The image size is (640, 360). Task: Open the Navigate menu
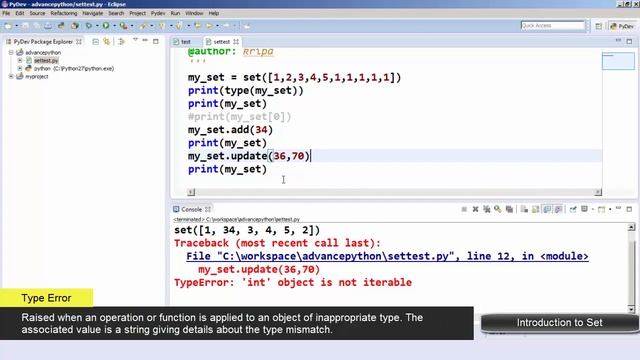click(x=93, y=13)
